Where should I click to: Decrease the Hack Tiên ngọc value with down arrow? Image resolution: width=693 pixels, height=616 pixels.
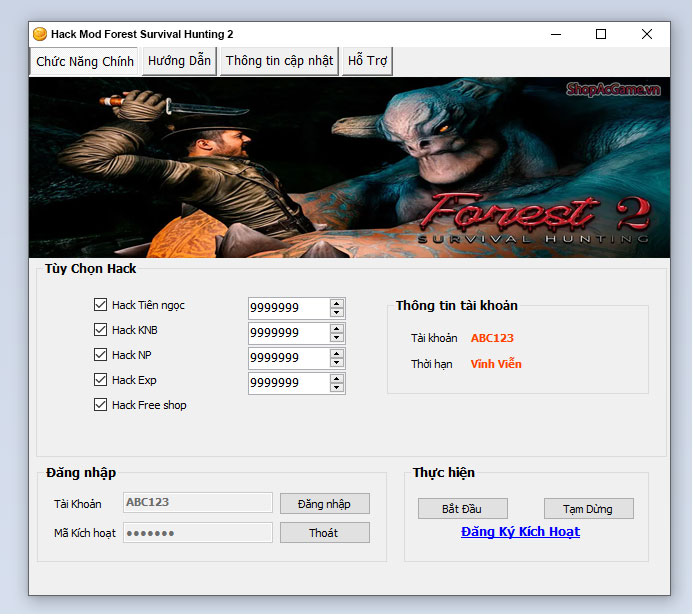tap(337, 313)
